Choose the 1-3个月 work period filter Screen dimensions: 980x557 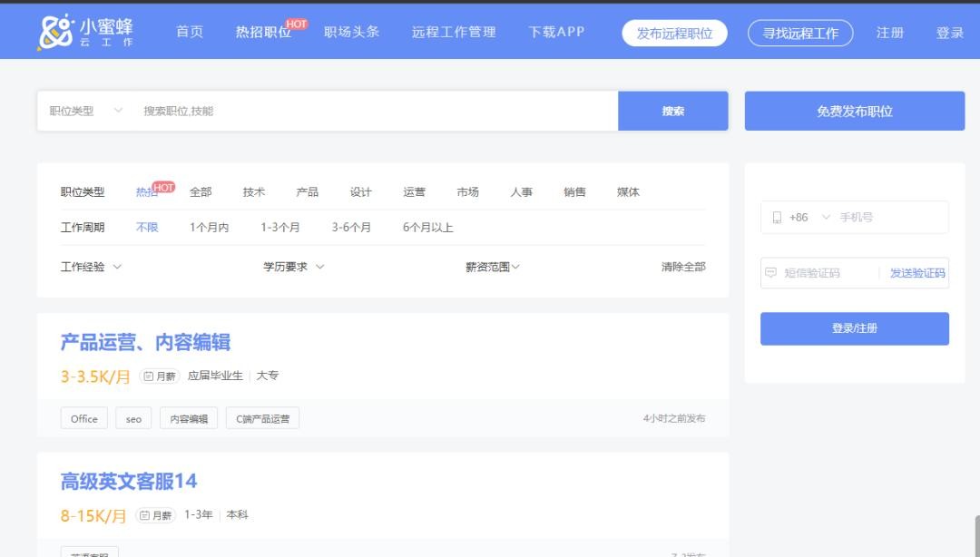(x=279, y=228)
